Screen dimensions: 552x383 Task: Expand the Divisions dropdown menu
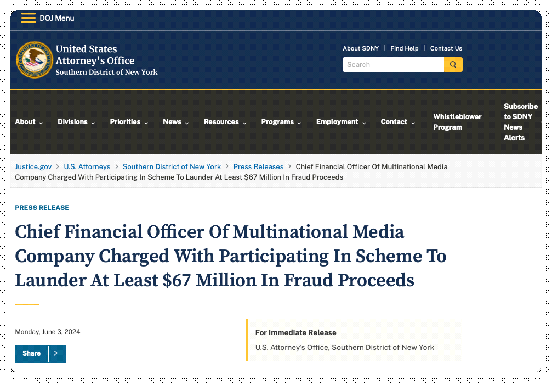click(76, 122)
